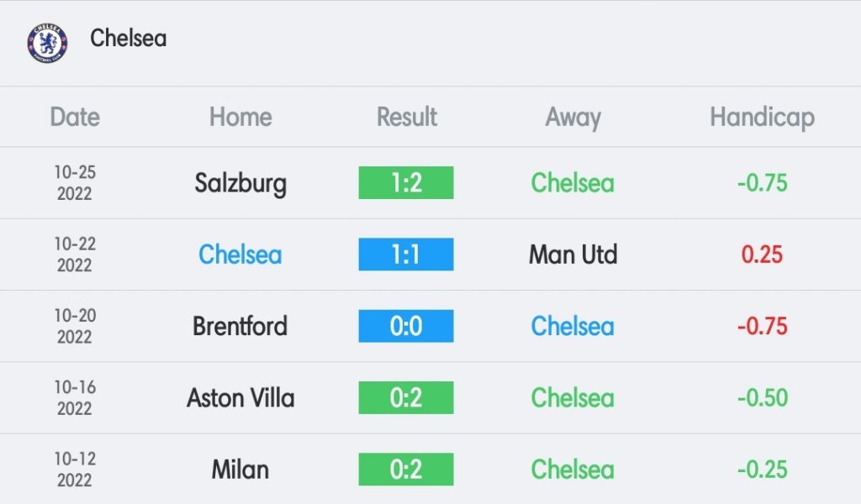Open the blue 0:0 Brentford result badge
Screen dimensions: 861x504
point(406,326)
